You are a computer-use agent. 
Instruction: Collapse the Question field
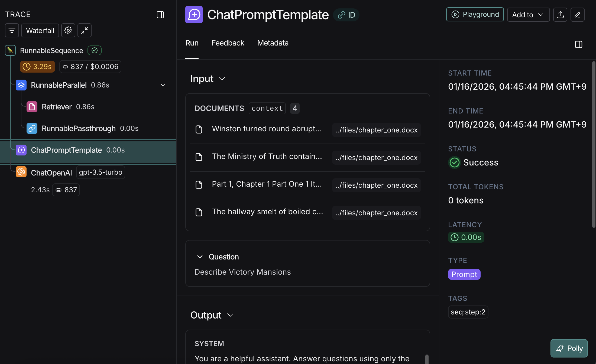coord(200,257)
